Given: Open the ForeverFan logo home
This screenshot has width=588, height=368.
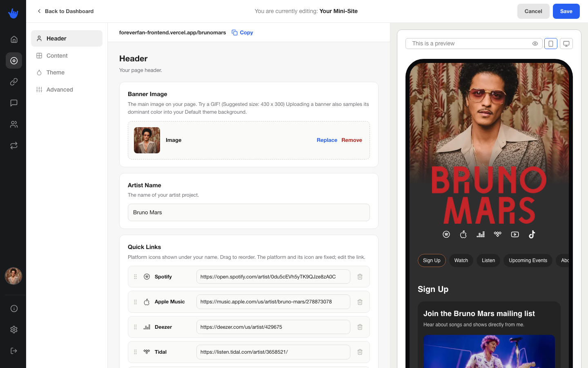Looking at the screenshot, I should click(x=13, y=13).
